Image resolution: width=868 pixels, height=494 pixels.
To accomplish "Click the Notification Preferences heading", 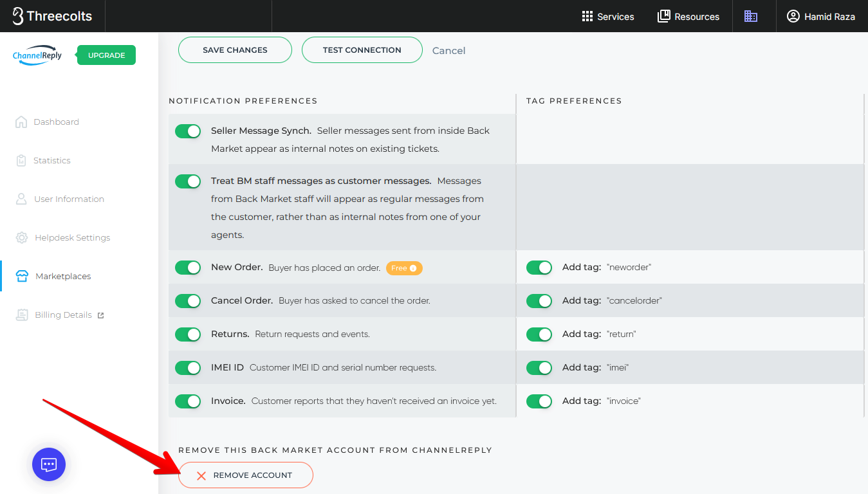I will pos(243,101).
